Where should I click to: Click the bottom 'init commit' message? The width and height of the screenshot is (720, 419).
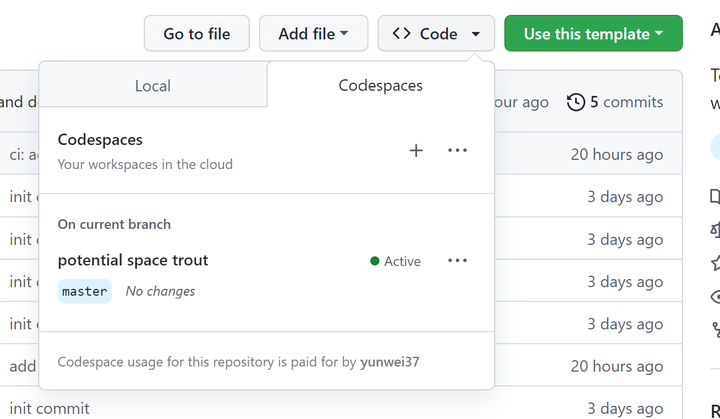(x=50, y=408)
